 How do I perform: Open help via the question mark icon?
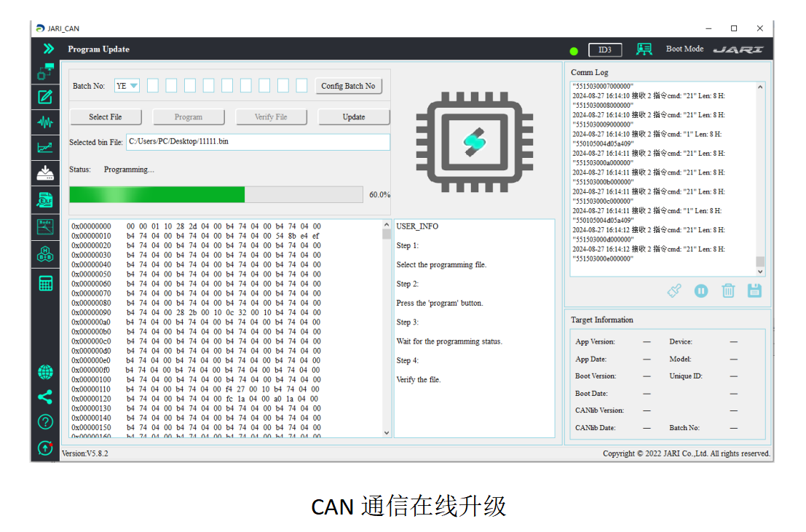(x=45, y=421)
